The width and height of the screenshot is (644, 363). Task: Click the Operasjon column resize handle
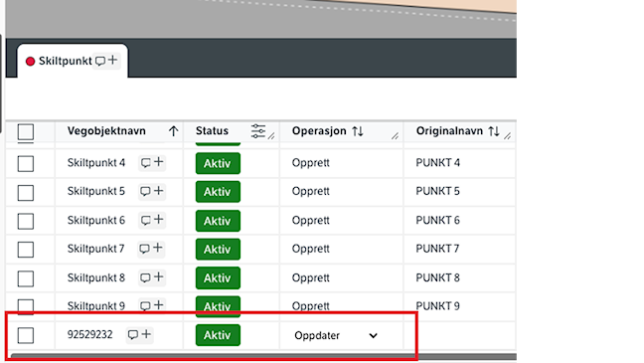click(396, 136)
